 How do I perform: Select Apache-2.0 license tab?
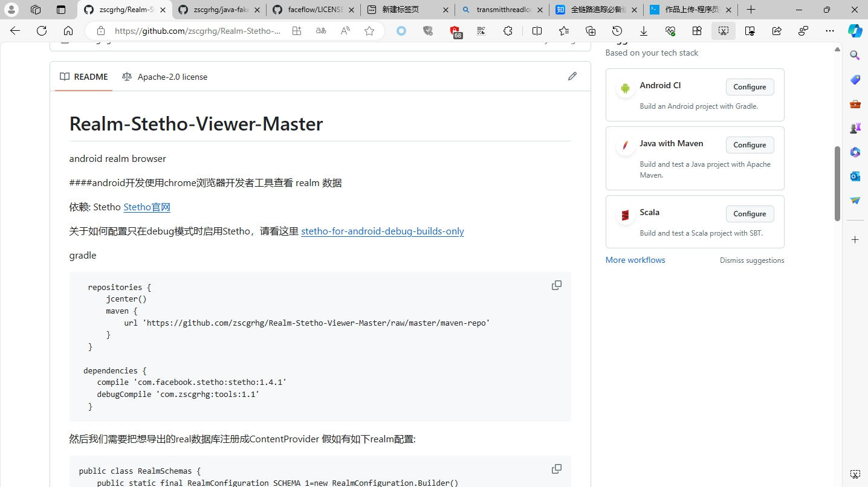(164, 77)
